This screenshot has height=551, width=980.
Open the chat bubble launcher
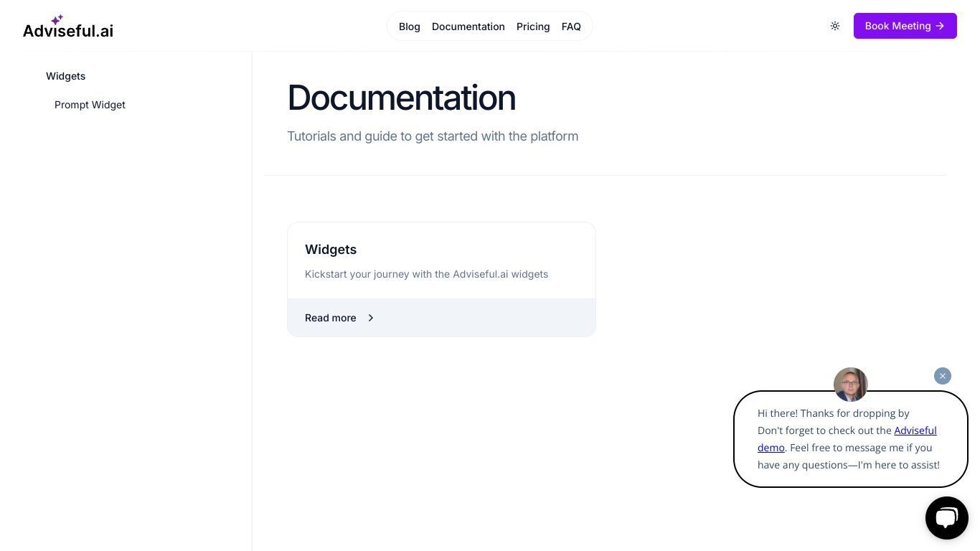[x=947, y=518]
